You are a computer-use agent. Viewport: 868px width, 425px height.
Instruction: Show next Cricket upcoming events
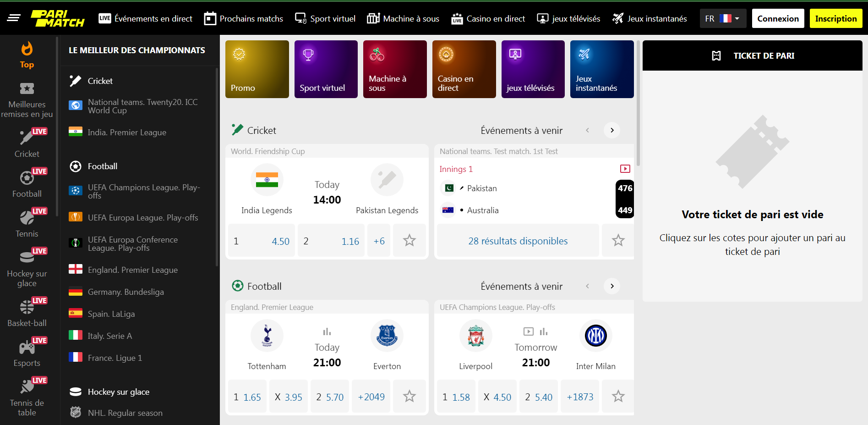612,131
